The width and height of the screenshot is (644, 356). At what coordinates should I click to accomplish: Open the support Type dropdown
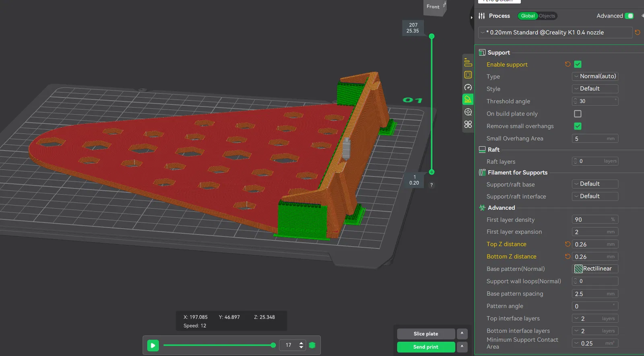(x=595, y=76)
